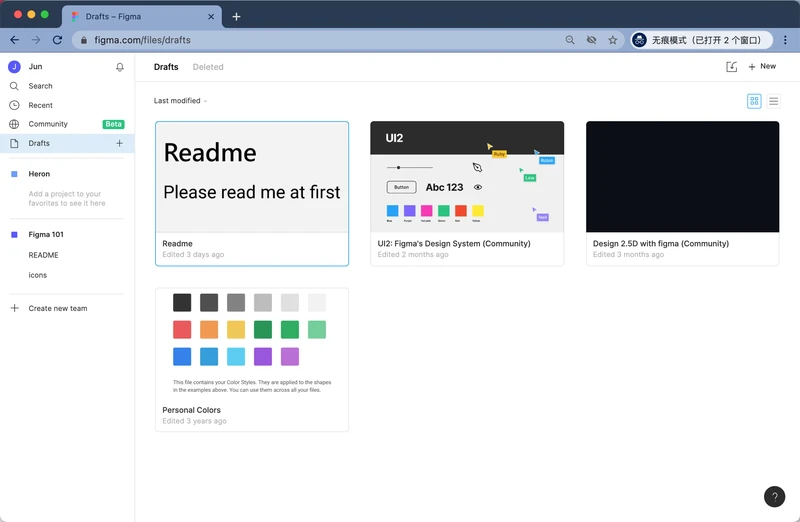The height and width of the screenshot is (522, 800).
Task: Open the browser three-dot menu
Action: [x=785, y=40]
